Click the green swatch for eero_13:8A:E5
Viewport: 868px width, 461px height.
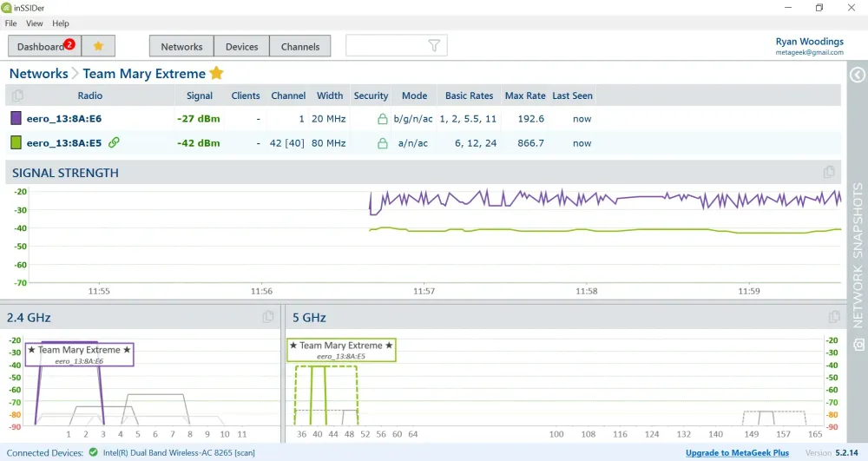click(x=16, y=142)
